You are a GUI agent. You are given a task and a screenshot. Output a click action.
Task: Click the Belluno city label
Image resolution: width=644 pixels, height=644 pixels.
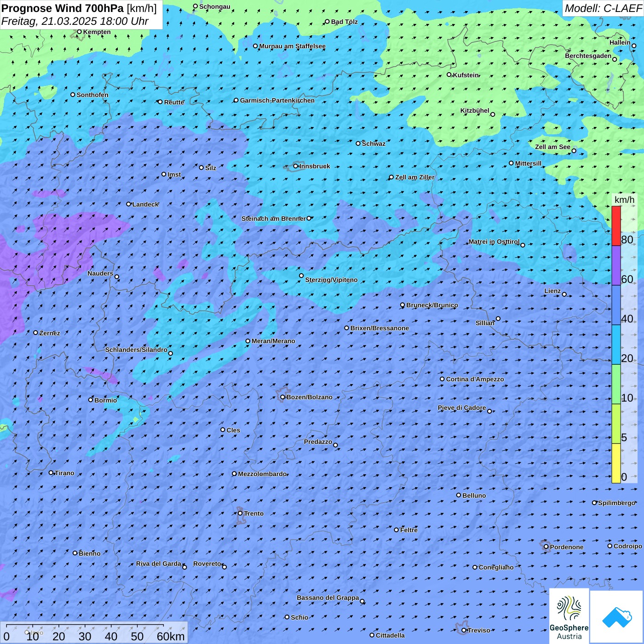point(474,495)
